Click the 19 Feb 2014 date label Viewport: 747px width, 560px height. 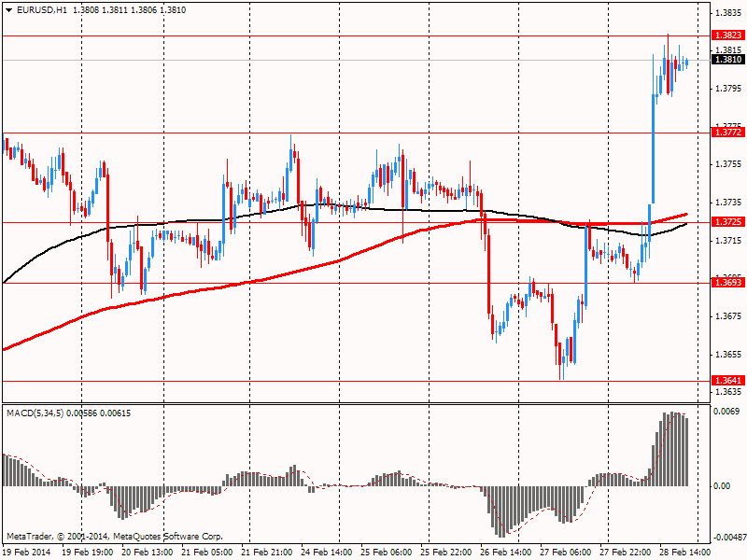pyautogui.click(x=27, y=553)
